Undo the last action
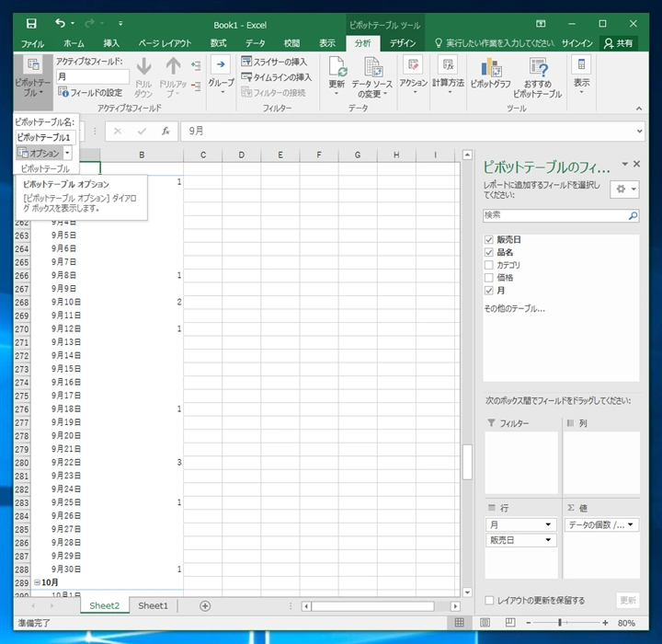 60,23
